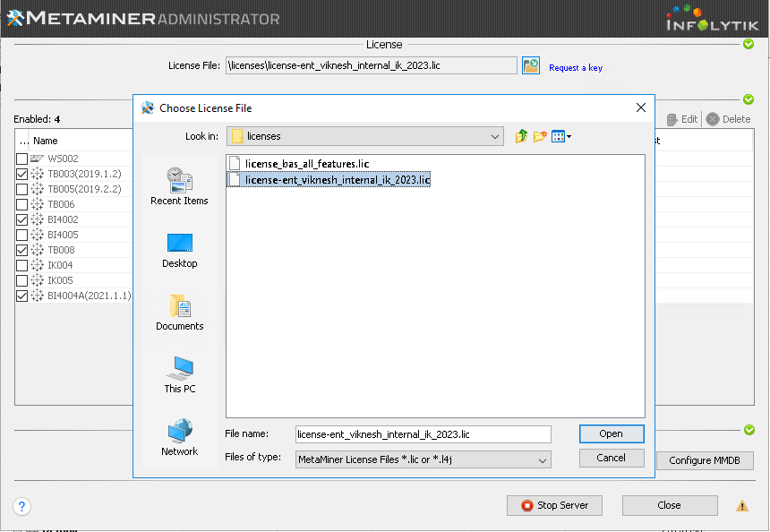Click the License File path field

point(372,65)
